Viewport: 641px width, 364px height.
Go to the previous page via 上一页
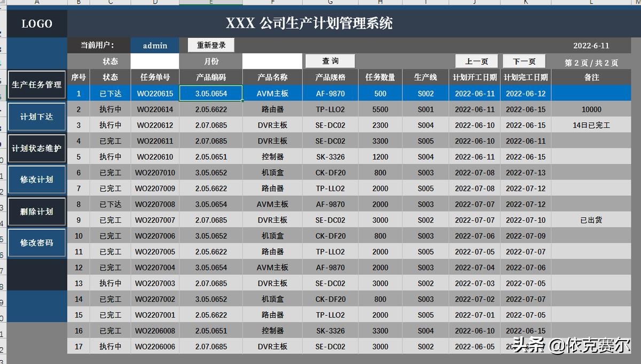pyautogui.click(x=476, y=61)
